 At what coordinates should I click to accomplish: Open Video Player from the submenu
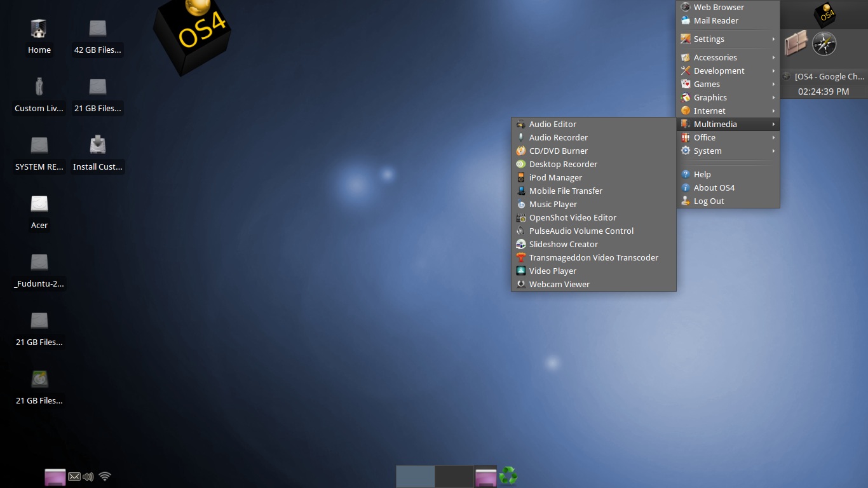tap(593, 271)
